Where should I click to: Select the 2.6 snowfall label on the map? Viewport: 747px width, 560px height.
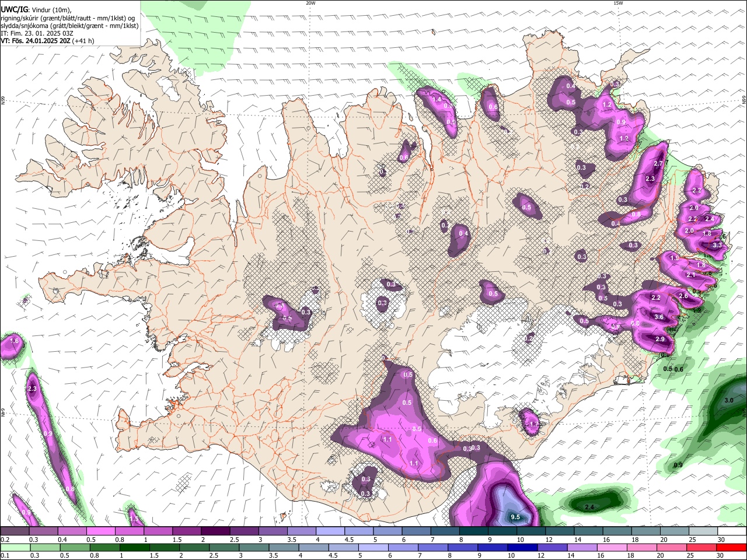tap(683, 296)
